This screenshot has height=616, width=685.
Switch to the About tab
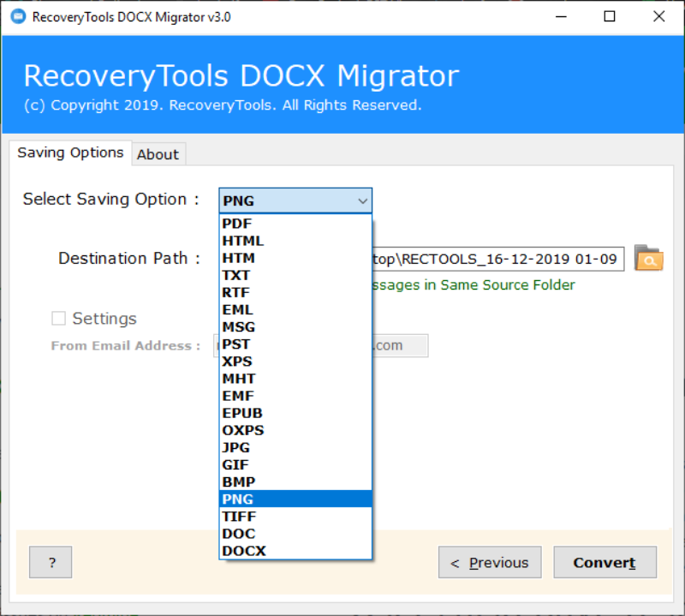[x=158, y=154]
